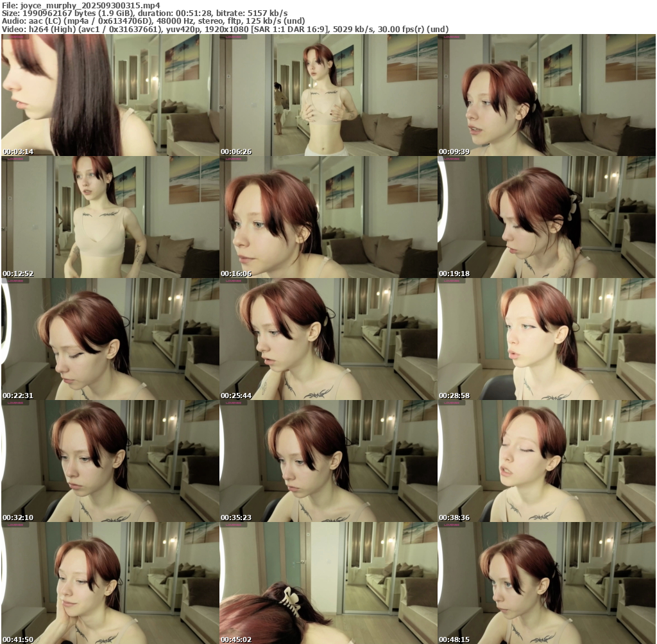This screenshot has width=657, height=644.
Task: Click the 00:25:44 timestamp label
Action: click(x=236, y=396)
